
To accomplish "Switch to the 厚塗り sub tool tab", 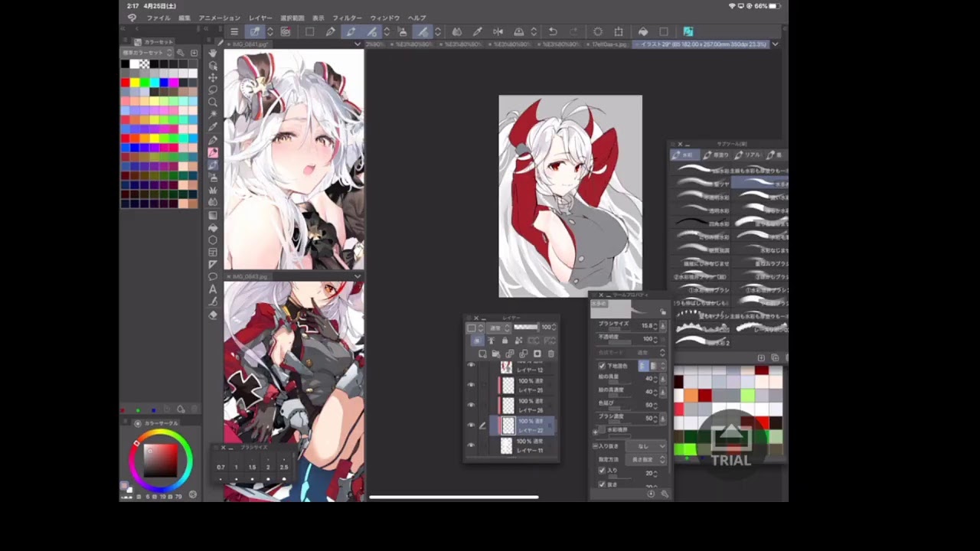I will 717,155.
